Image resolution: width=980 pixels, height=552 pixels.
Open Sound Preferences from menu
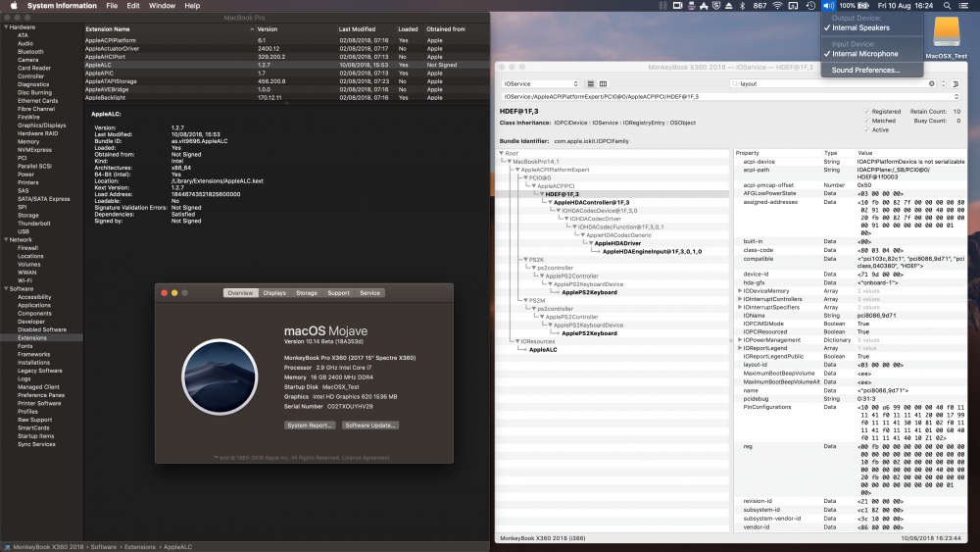pos(872,70)
